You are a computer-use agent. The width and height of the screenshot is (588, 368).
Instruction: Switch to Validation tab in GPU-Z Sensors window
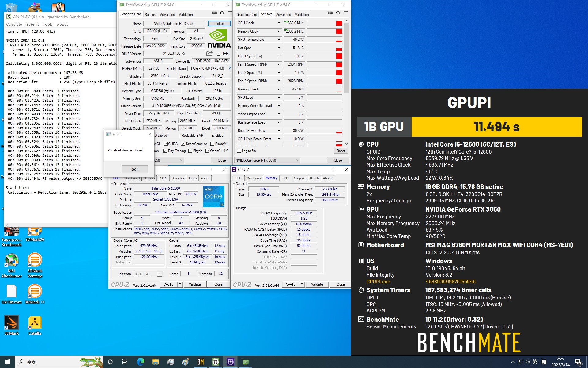point(302,15)
